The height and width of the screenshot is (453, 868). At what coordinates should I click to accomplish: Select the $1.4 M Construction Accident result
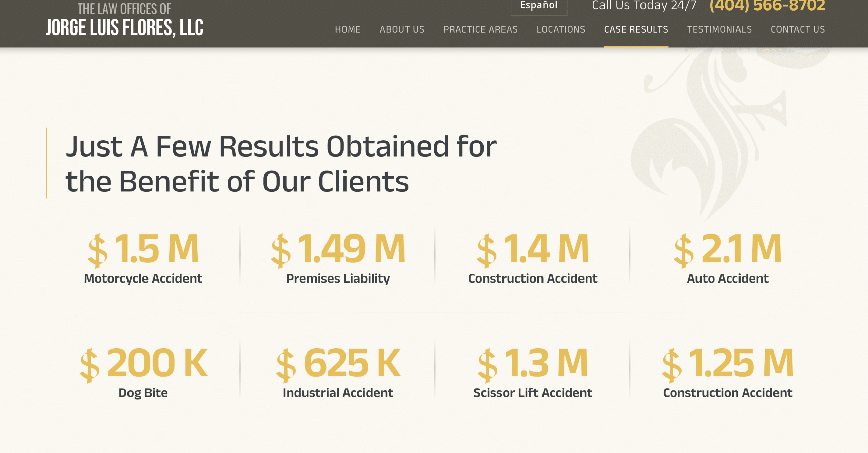tap(532, 258)
